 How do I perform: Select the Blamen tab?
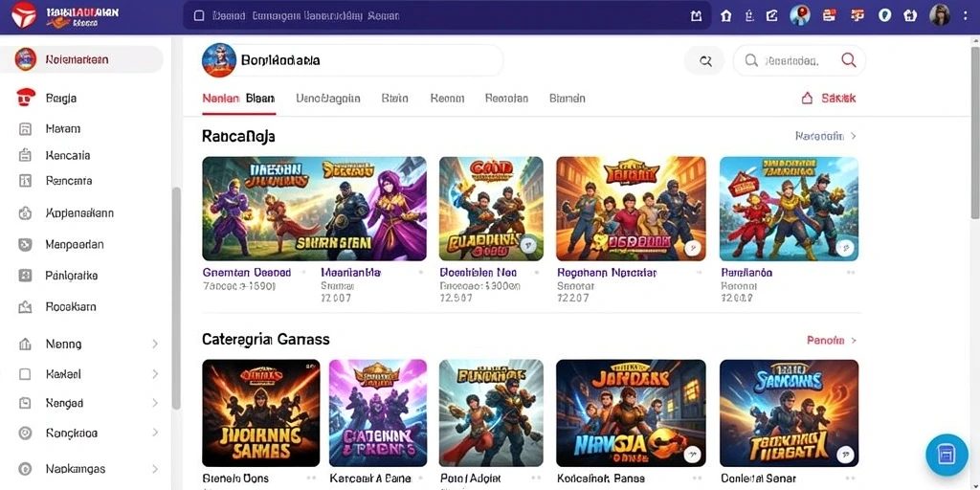567,99
